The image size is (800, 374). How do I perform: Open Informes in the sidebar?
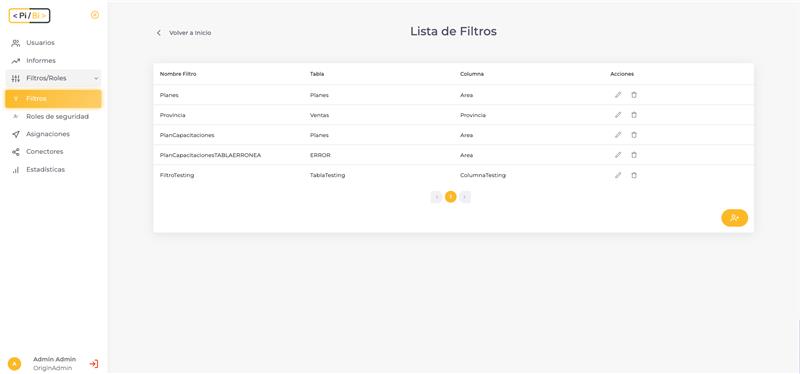click(54, 61)
